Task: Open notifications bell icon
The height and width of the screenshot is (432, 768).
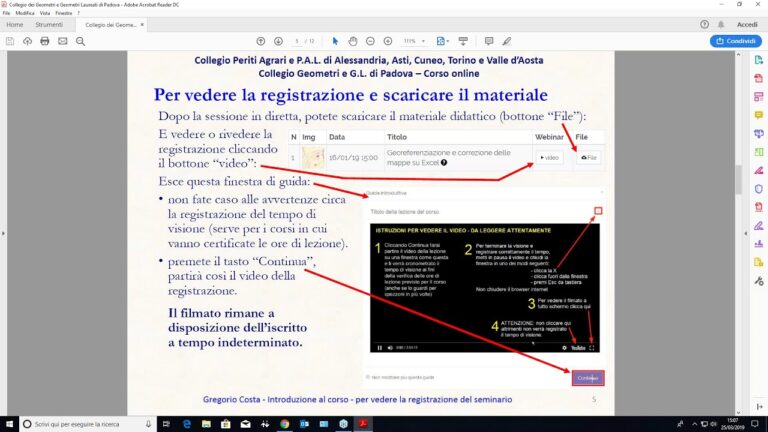Action: click(721, 24)
